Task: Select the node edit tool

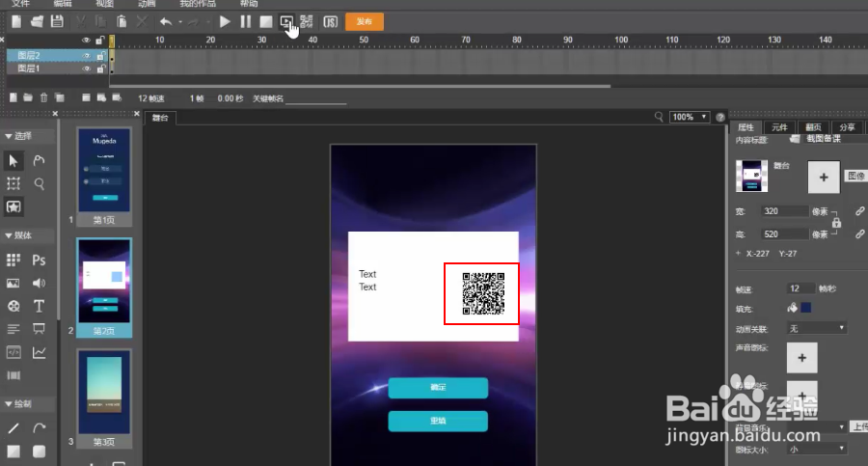Action: coord(39,161)
